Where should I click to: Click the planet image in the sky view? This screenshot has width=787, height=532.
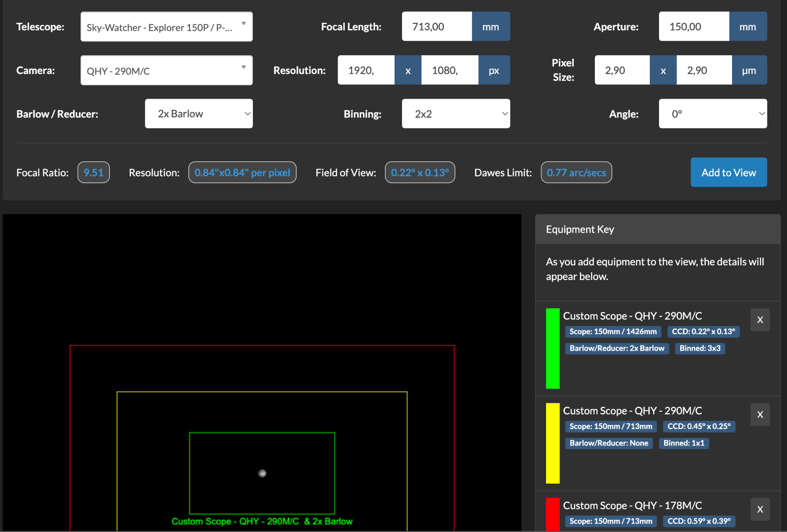262,473
